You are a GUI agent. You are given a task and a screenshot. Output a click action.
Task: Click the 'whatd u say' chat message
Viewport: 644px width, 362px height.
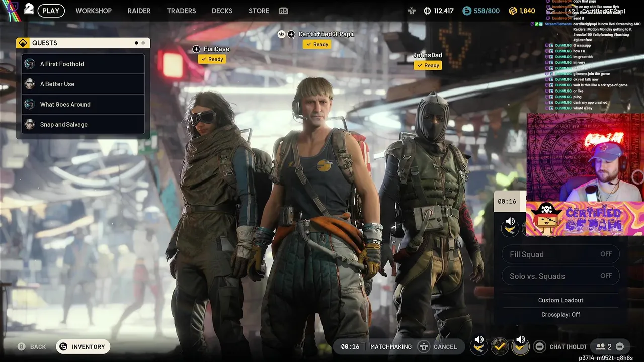[583, 108]
